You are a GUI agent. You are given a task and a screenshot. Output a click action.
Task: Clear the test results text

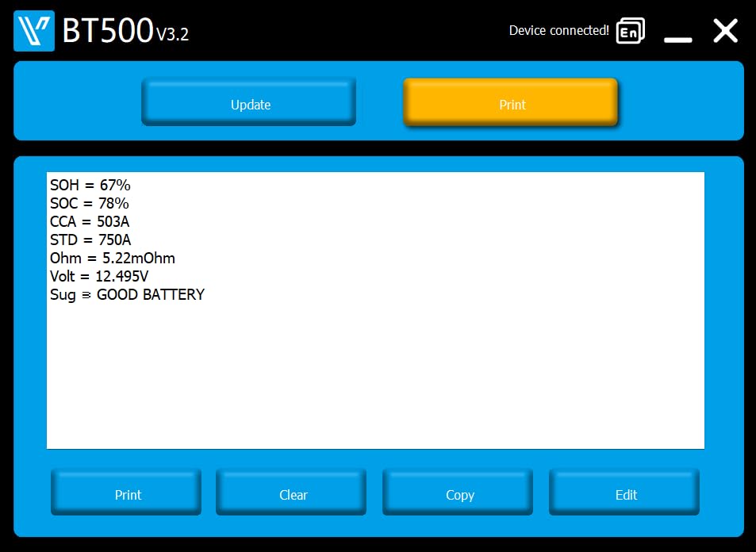[291, 493]
